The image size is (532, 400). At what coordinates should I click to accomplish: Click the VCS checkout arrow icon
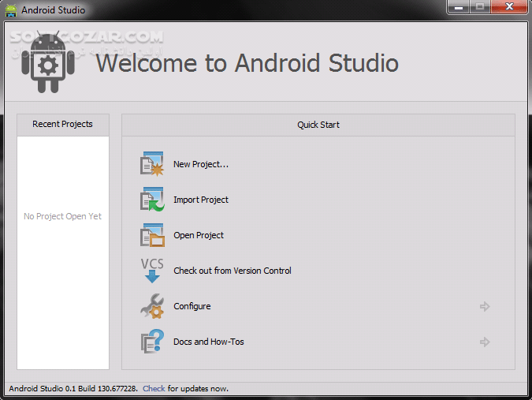[x=152, y=271]
